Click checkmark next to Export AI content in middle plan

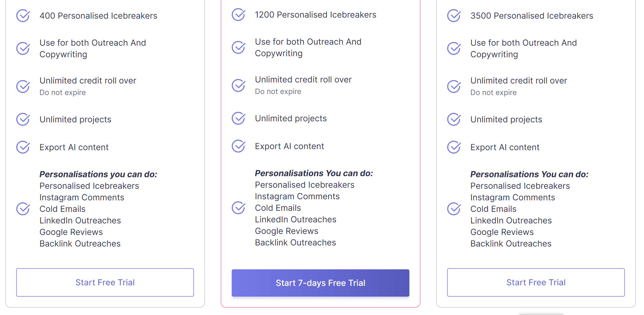[239, 146]
